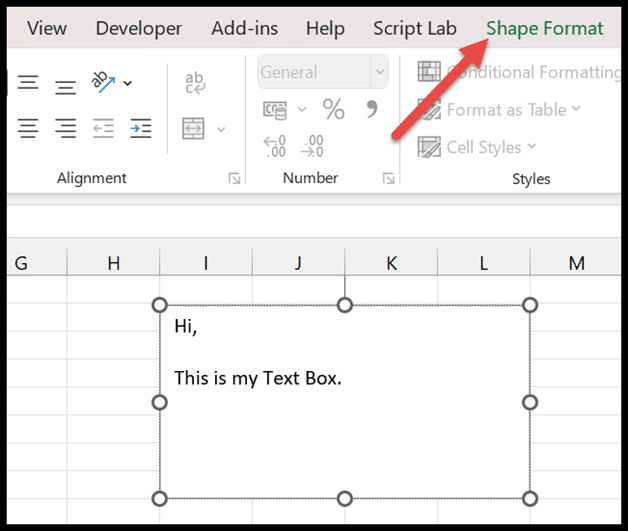This screenshot has width=628, height=531.
Task: Open the Shape Format tab
Action: [544, 28]
